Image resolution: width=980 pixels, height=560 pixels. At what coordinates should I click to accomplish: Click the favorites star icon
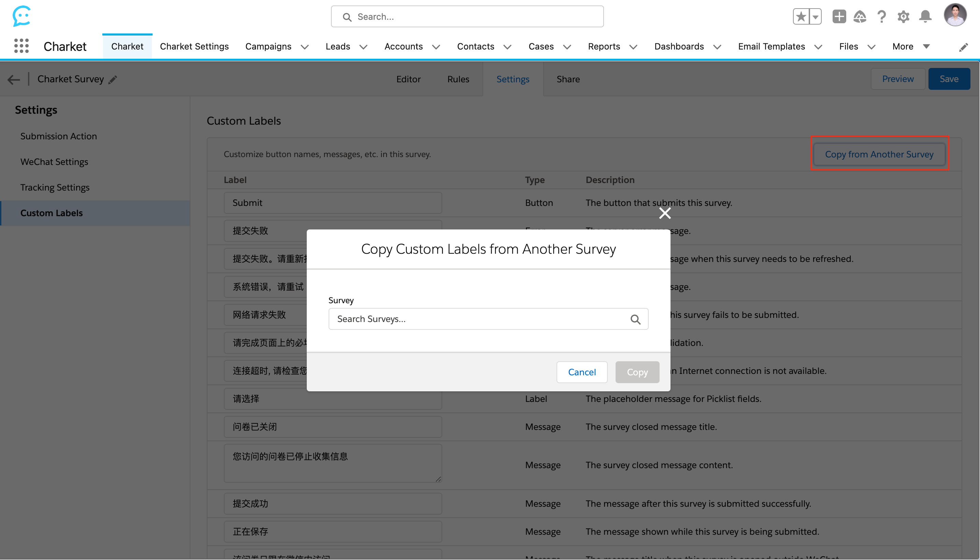(x=801, y=16)
